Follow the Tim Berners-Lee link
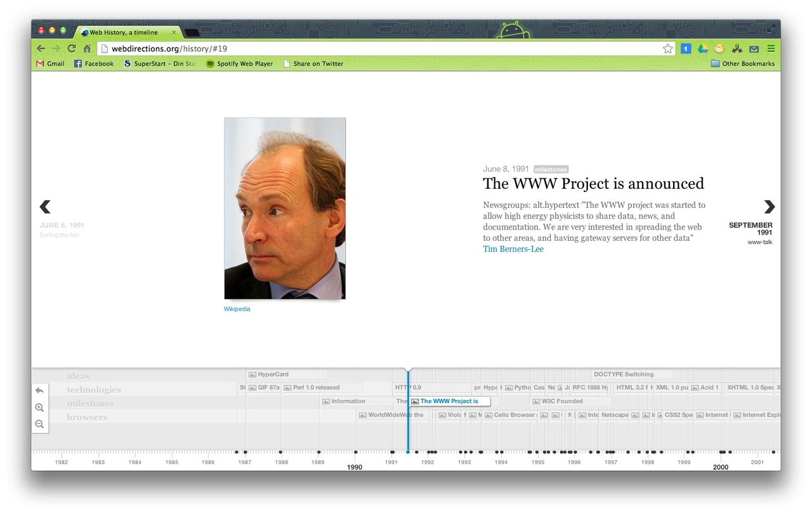The image size is (812, 514). pyautogui.click(x=513, y=249)
